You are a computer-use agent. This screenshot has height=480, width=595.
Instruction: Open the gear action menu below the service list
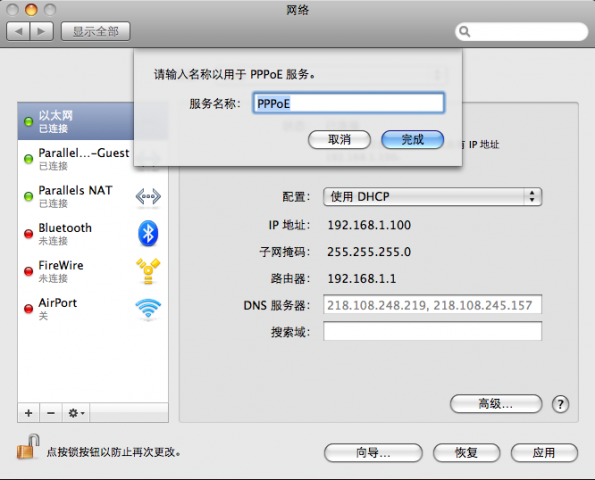76,413
